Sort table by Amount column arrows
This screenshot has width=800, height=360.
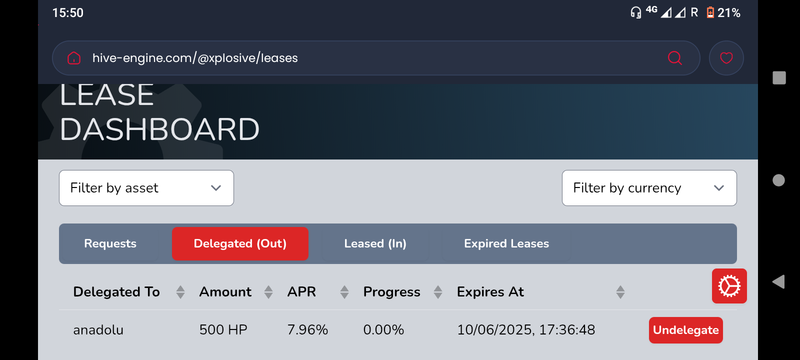click(268, 292)
